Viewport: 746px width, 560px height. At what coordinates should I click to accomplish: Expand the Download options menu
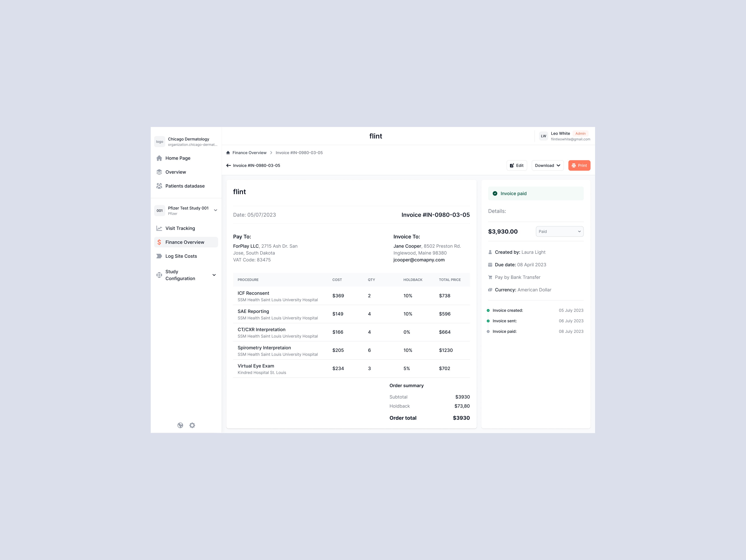click(x=547, y=165)
